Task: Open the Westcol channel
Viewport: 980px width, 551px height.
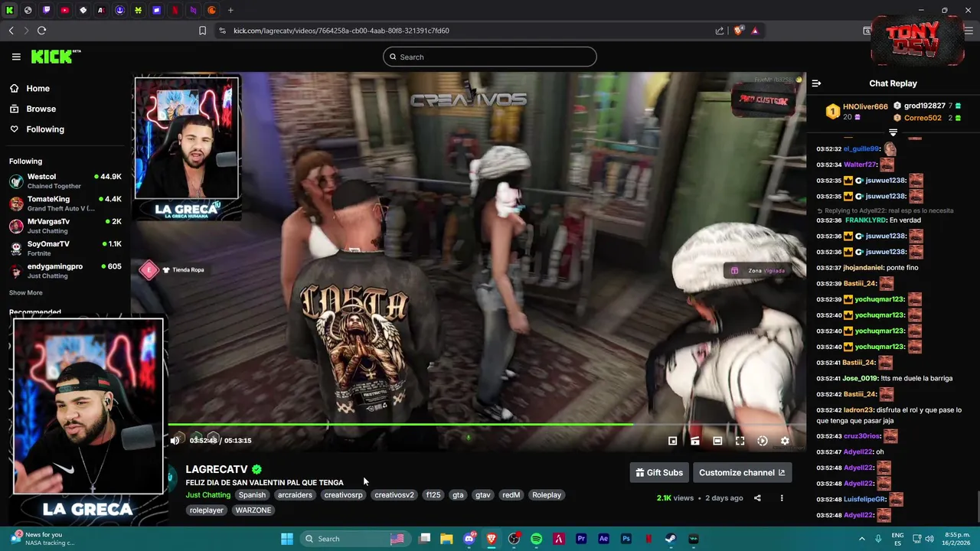Action: tap(65, 181)
